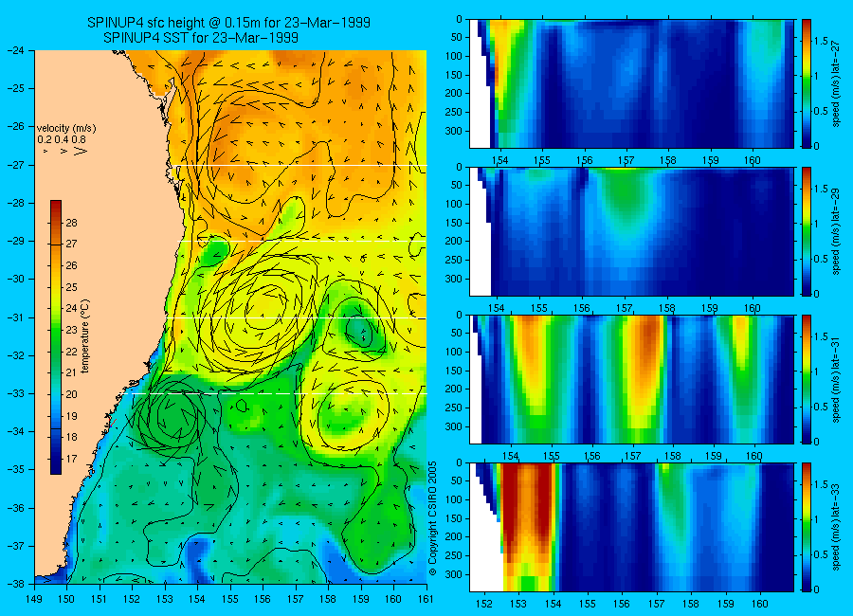Viewport: 853px width, 616px height.
Task: Click the title line 'SPINUP4 sfc height @ 0.15m for 23-Mar-1999'
Action: (x=228, y=23)
